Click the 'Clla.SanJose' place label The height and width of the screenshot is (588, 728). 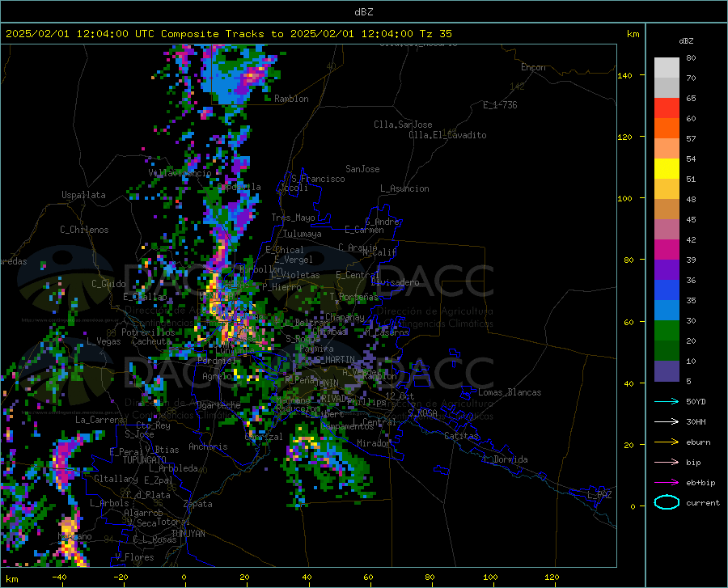403,125
